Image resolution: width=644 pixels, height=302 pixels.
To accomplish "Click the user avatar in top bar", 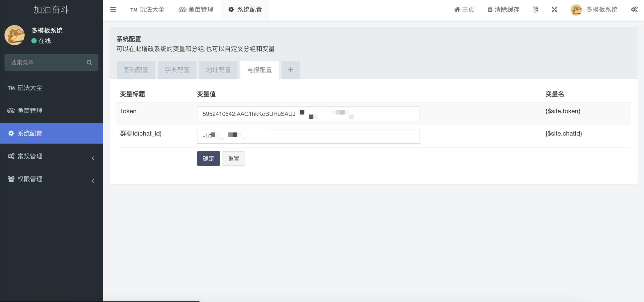I will tap(576, 10).
